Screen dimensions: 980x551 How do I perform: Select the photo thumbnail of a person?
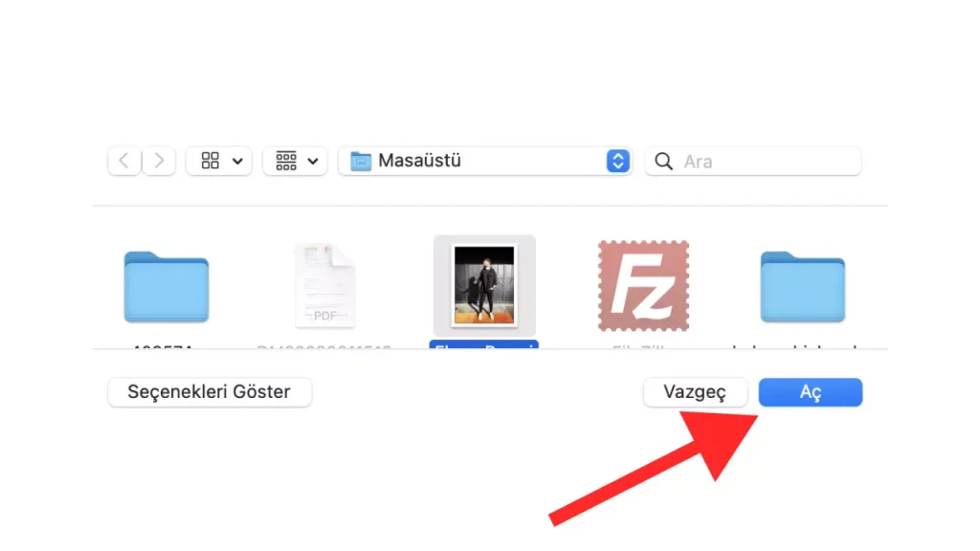484,285
